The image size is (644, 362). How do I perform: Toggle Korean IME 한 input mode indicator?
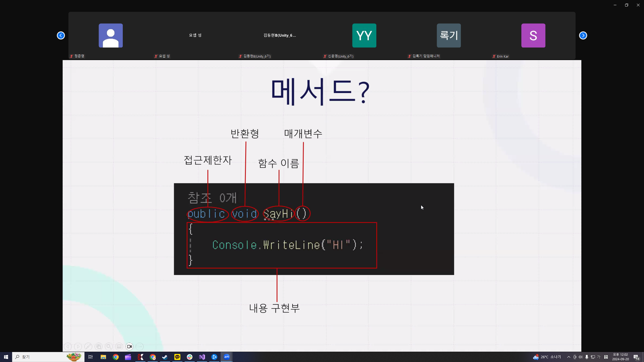pyautogui.click(x=606, y=357)
